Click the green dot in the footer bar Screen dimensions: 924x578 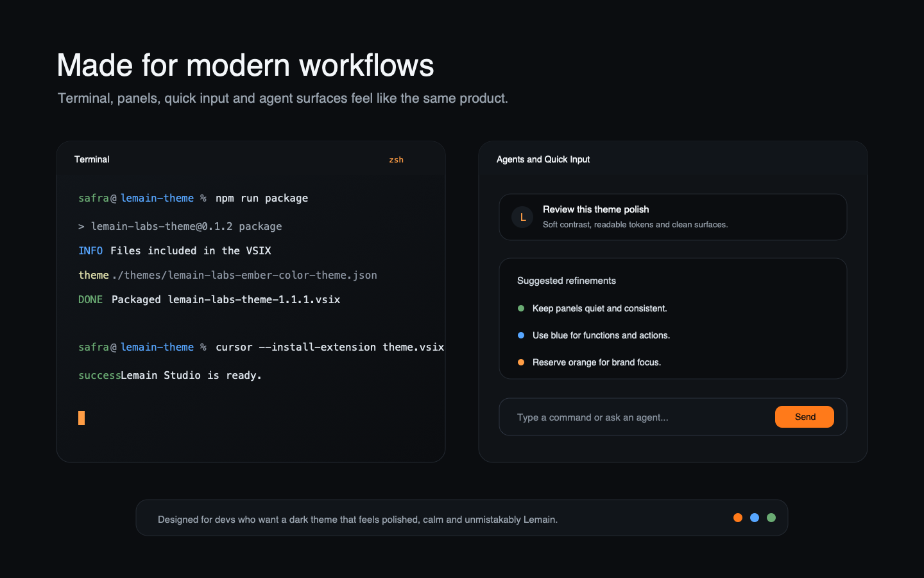coord(771,518)
